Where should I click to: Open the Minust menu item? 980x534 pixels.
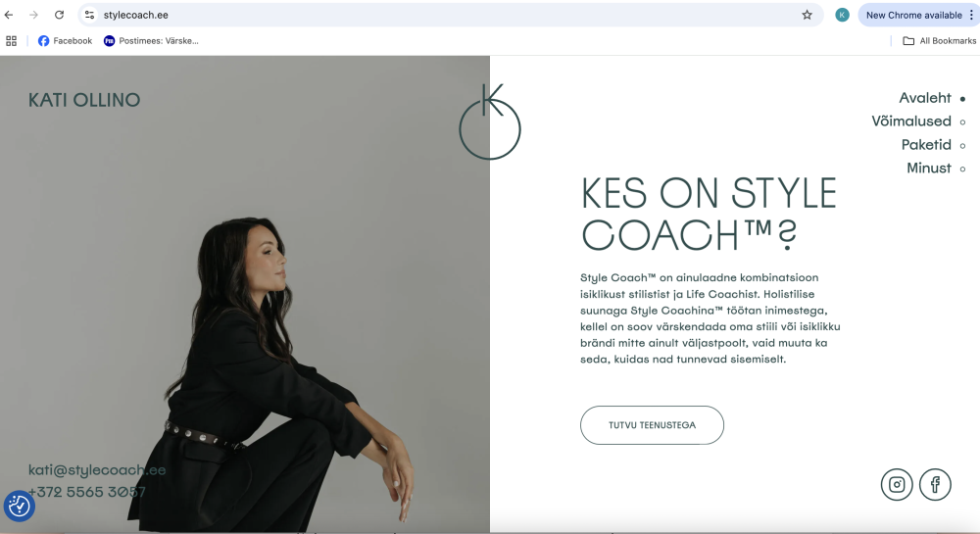pyautogui.click(x=929, y=168)
